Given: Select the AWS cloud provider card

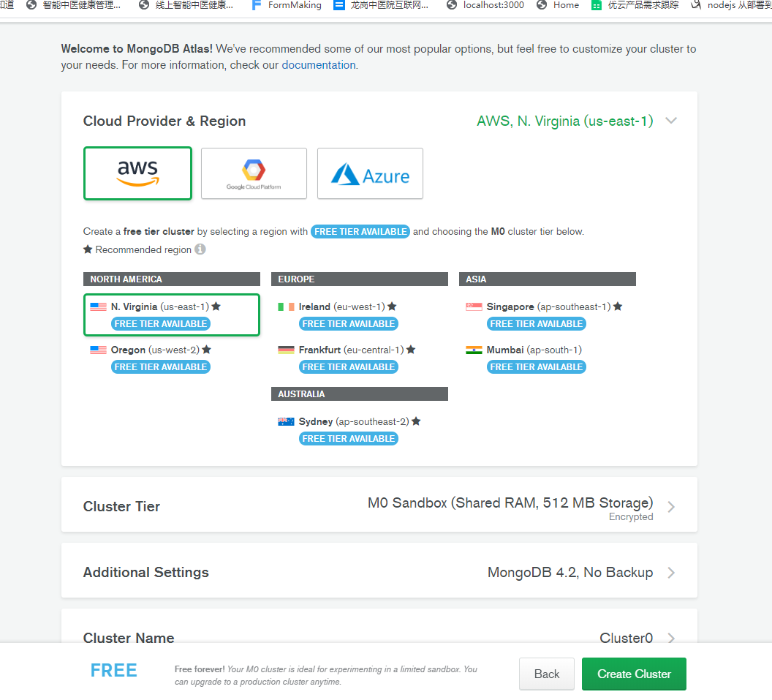Looking at the screenshot, I should (x=137, y=173).
